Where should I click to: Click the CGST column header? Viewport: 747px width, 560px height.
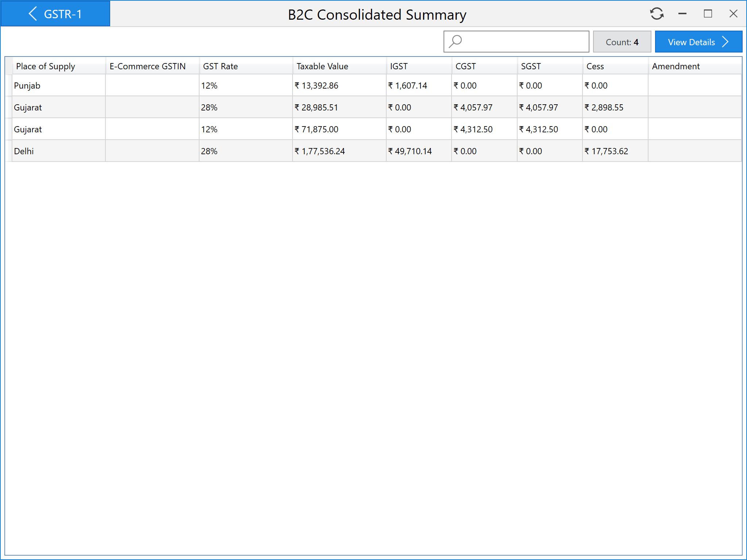[x=465, y=66]
